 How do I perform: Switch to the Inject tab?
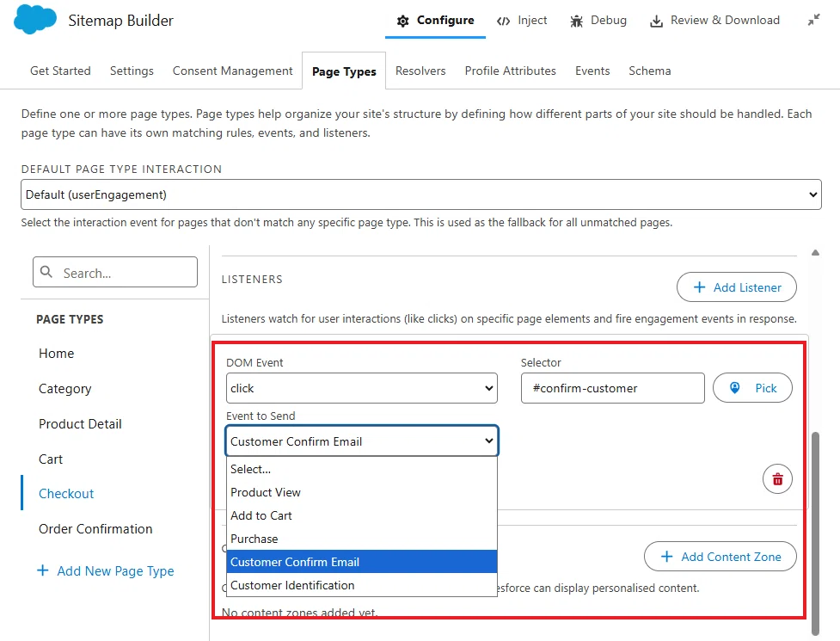[x=522, y=21]
